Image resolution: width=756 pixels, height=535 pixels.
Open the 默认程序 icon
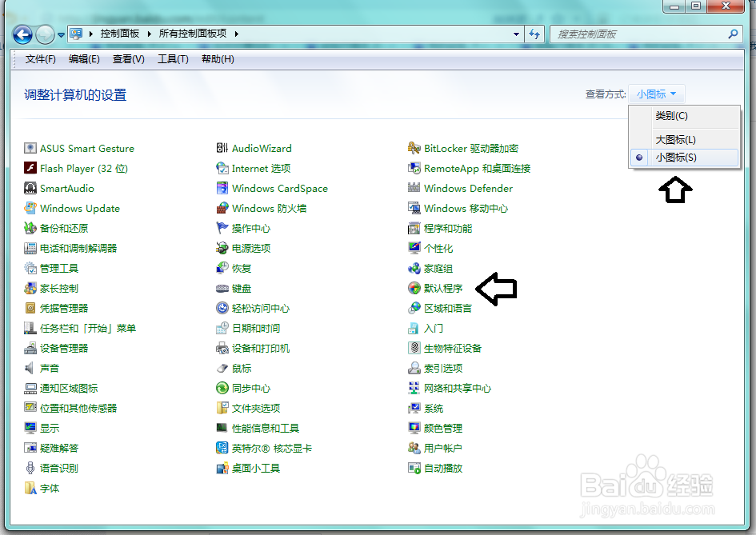coord(414,288)
